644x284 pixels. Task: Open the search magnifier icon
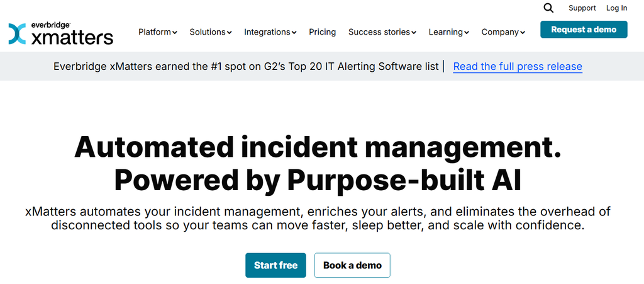pyautogui.click(x=548, y=8)
